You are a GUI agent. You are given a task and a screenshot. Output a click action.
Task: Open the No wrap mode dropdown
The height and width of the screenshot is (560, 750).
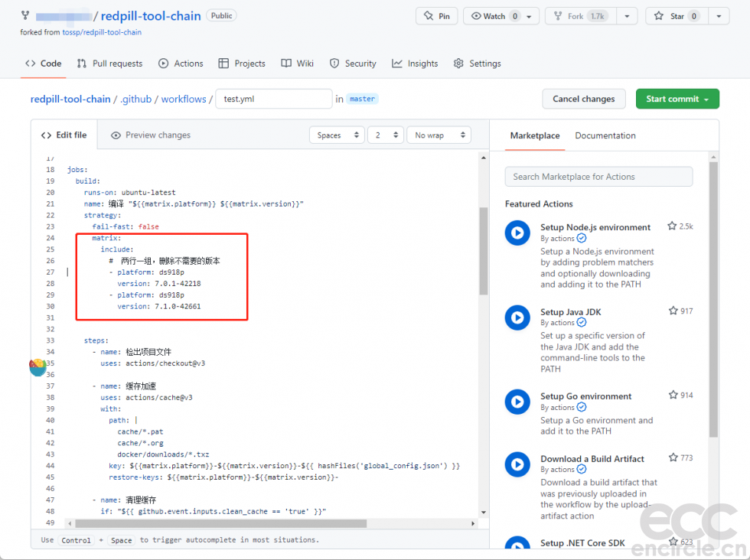point(439,135)
